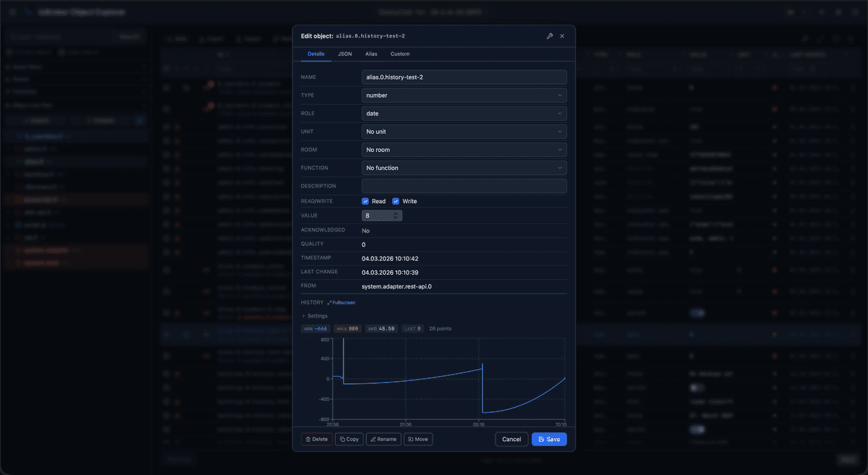Viewport: 868px width, 475px height.
Task: Open the Type dropdown showing number
Action: point(464,95)
